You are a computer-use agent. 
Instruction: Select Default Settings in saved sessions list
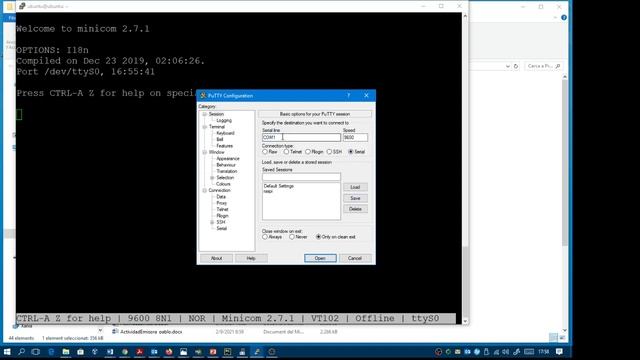279,186
